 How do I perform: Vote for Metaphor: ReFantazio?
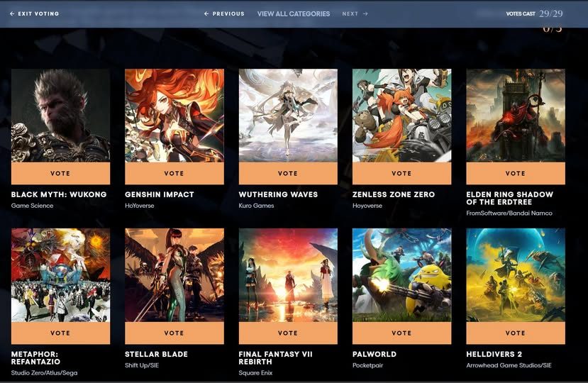pos(60,333)
